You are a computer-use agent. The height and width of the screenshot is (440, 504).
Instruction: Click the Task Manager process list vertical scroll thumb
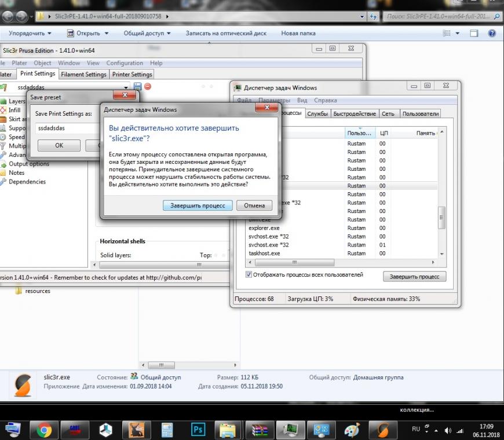pyautogui.click(x=441, y=218)
